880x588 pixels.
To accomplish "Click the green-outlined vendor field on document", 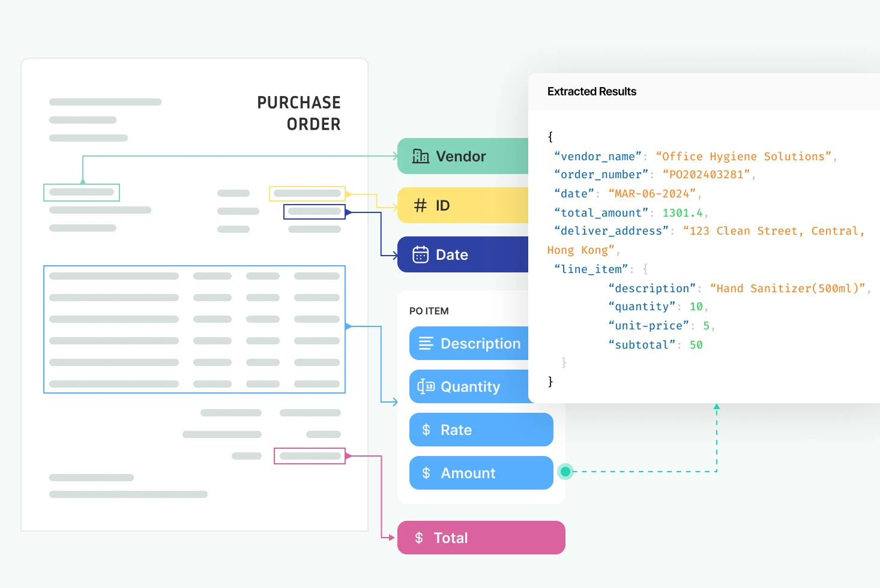I will coord(82,193).
